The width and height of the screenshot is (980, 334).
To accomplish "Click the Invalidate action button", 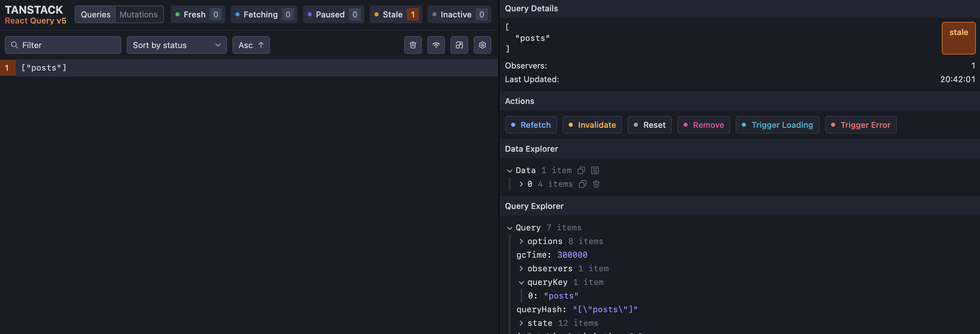I will click(x=592, y=125).
